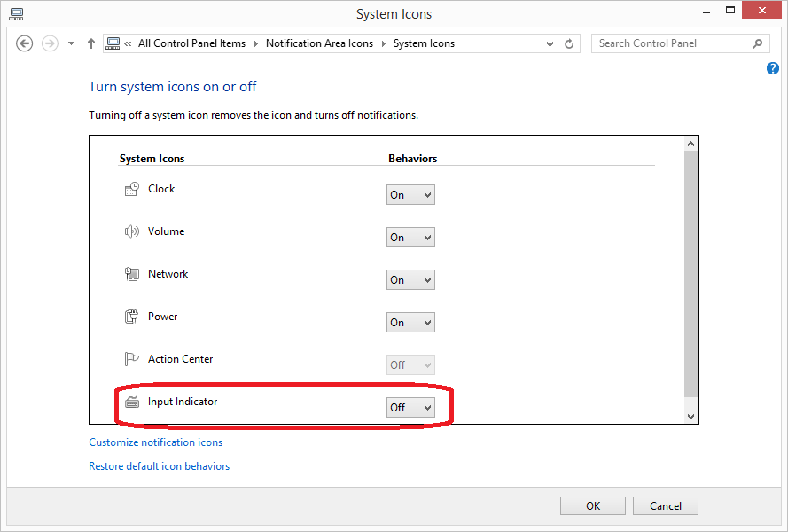Image resolution: width=788 pixels, height=532 pixels.
Task: Go up one folder level arrow
Action: pos(91,43)
